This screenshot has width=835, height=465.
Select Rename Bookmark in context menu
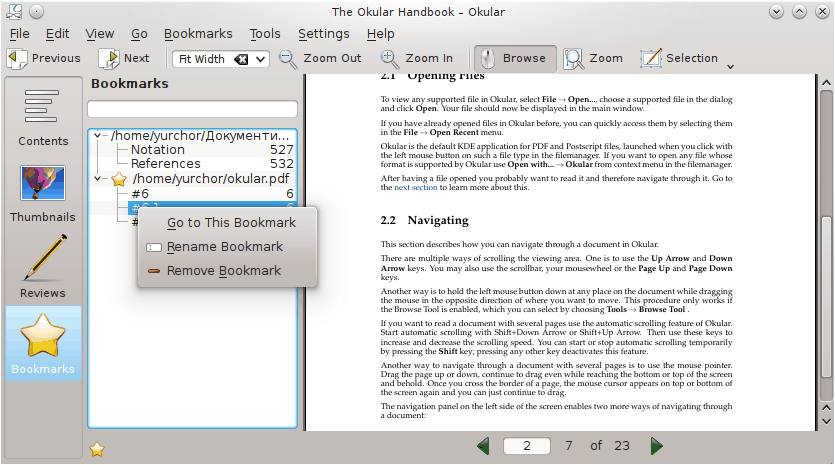pyautogui.click(x=224, y=247)
